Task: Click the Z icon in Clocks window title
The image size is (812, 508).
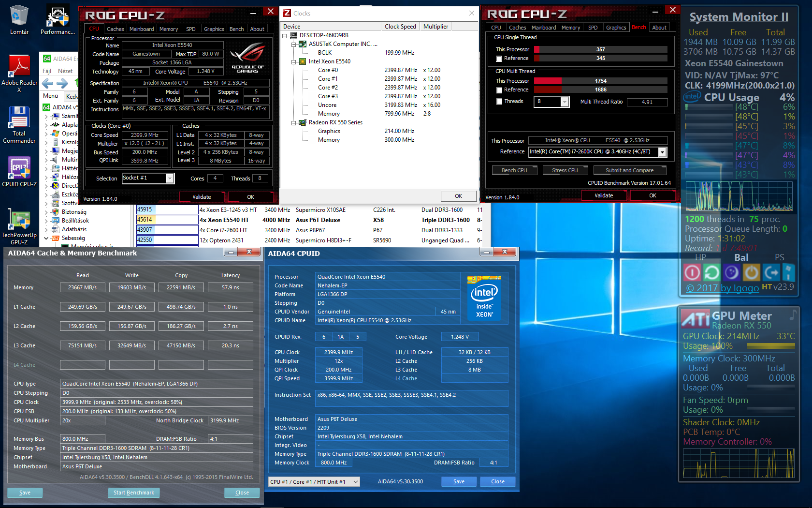Action: point(287,14)
